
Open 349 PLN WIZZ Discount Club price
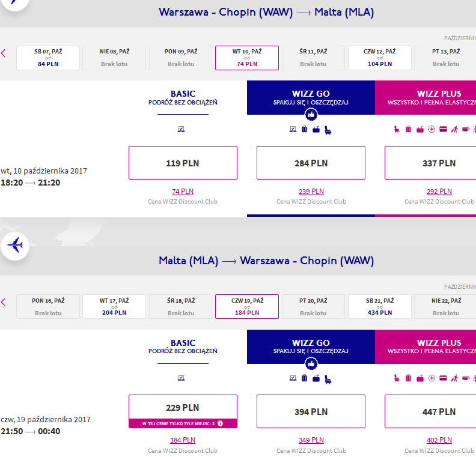[x=311, y=440]
